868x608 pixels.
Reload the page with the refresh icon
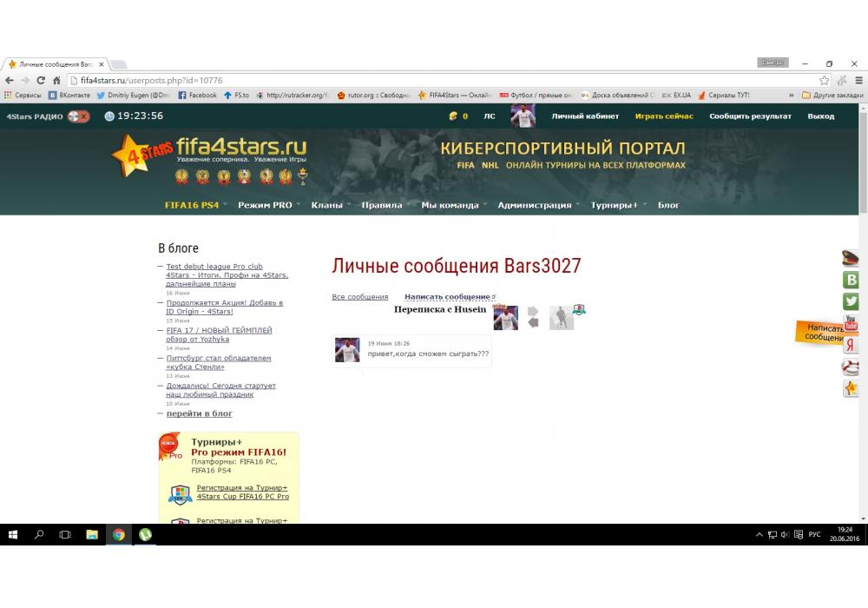41,80
